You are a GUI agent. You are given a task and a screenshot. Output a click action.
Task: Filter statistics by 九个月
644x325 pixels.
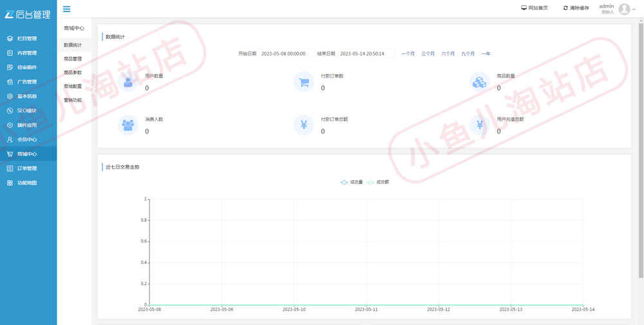coord(468,54)
